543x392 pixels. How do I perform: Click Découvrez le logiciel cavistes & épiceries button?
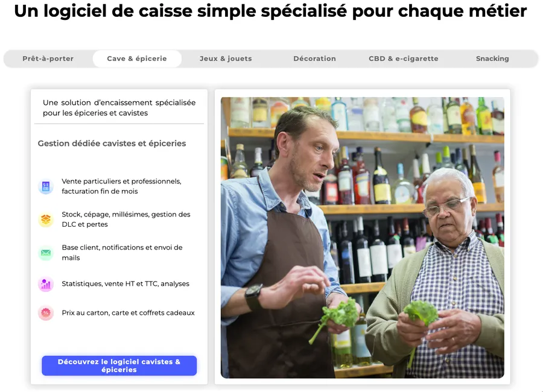click(x=119, y=365)
